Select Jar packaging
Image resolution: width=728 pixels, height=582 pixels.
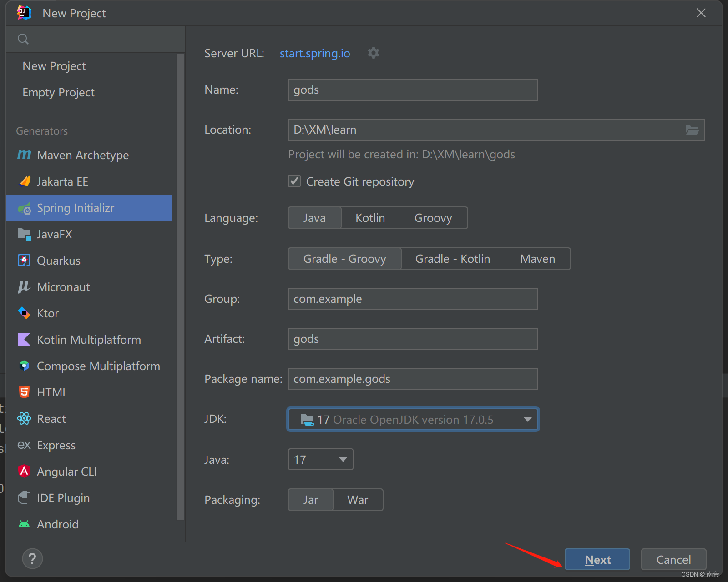coord(311,500)
